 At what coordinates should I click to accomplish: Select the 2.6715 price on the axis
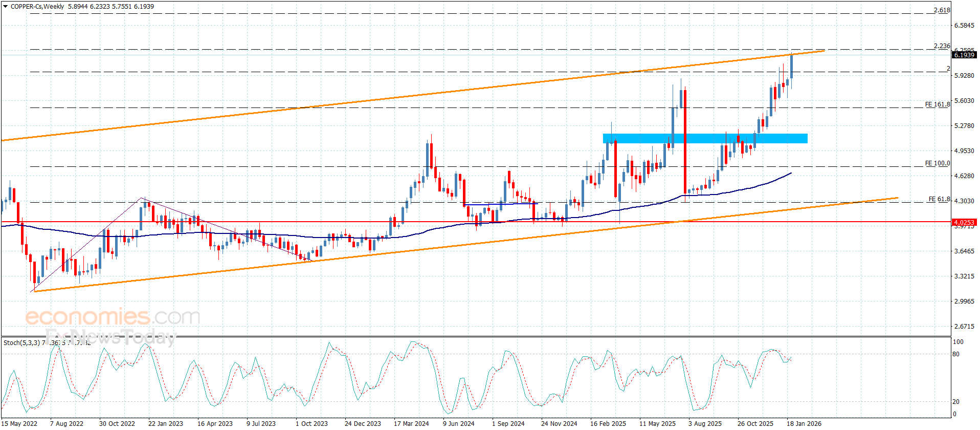(x=964, y=327)
